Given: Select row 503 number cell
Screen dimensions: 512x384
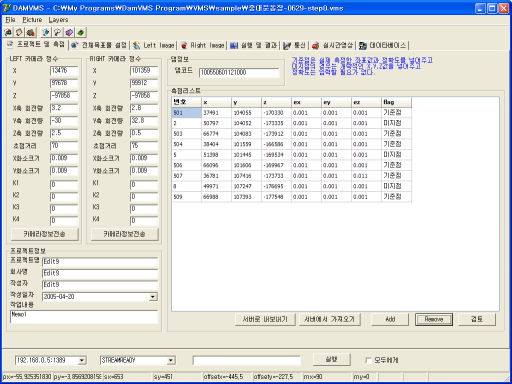Looking at the screenshot, I should 186,134.
